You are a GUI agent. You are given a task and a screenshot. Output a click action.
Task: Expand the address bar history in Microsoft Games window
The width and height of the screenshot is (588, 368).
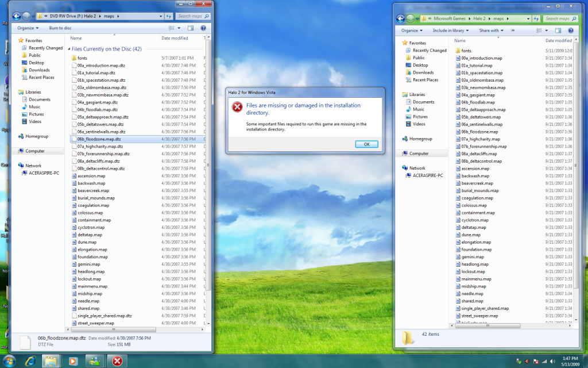coord(528,18)
